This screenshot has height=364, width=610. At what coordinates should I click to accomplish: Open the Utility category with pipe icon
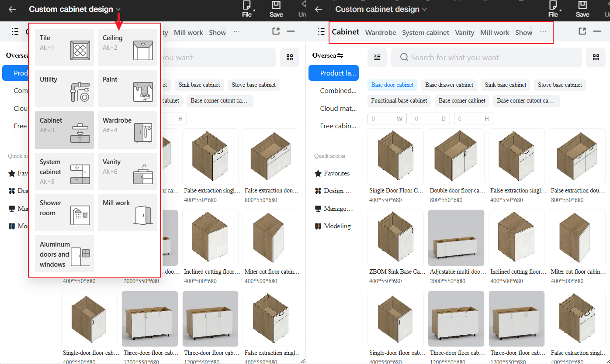64,89
